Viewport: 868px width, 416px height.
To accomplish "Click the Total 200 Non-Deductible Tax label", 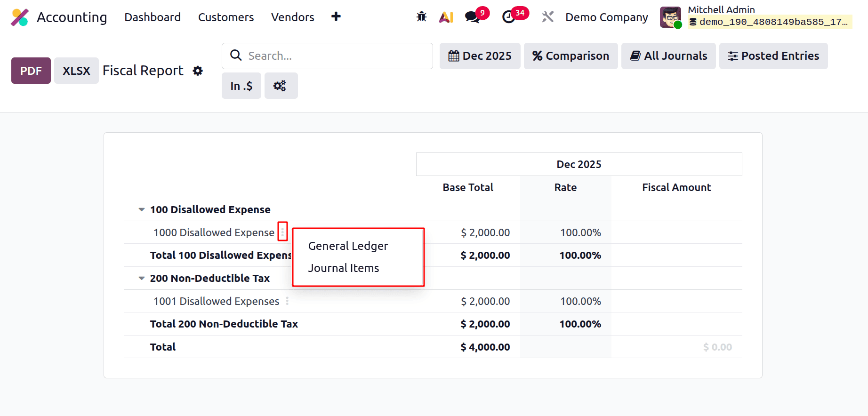I will (224, 324).
